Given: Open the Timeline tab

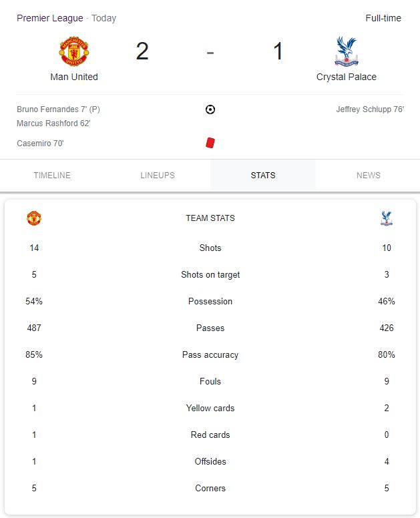Looking at the screenshot, I should [x=52, y=175].
